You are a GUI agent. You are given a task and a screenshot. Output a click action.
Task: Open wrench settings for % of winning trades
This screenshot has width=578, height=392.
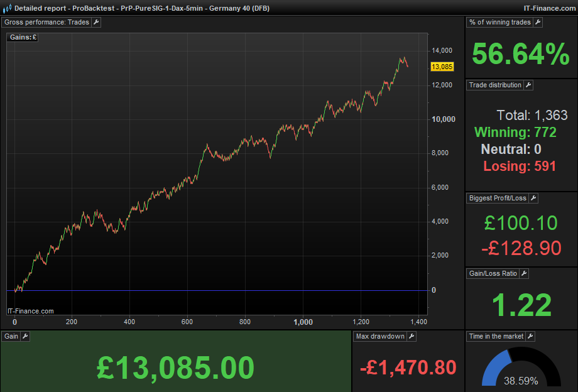pos(538,22)
